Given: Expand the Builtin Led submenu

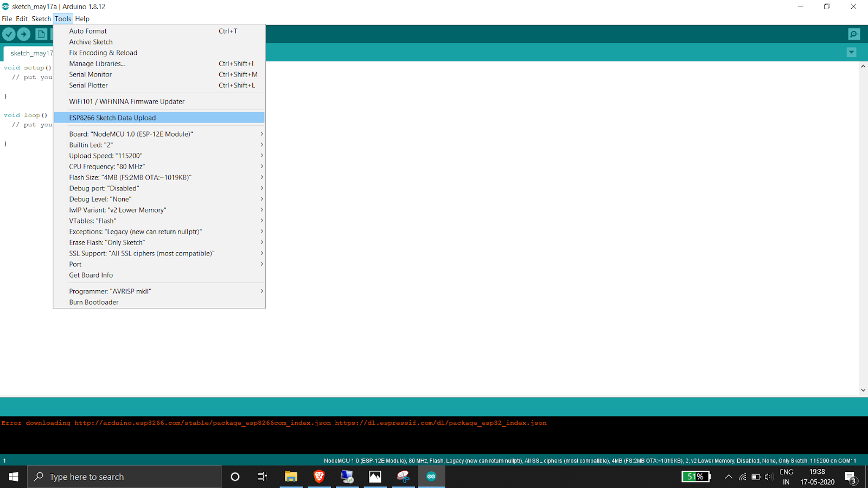Looking at the screenshot, I should [159, 145].
